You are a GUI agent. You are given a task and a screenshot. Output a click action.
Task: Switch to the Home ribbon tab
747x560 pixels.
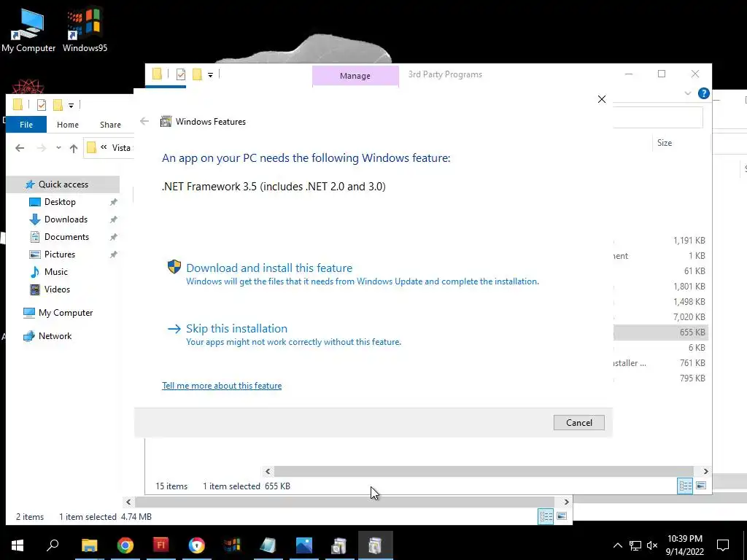[x=68, y=125]
